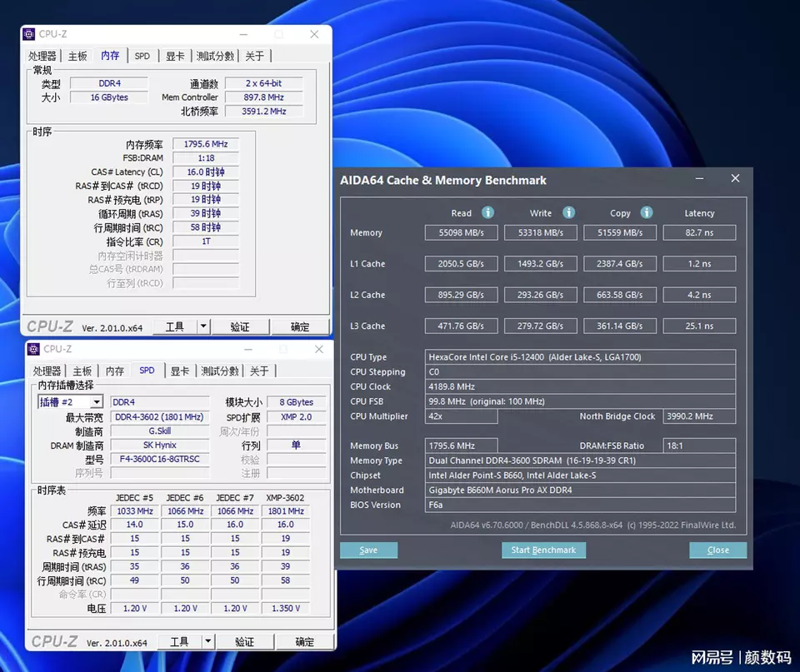Switch to 内存 tab in lower CPU-Z window
800x672 pixels.
coord(115,371)
